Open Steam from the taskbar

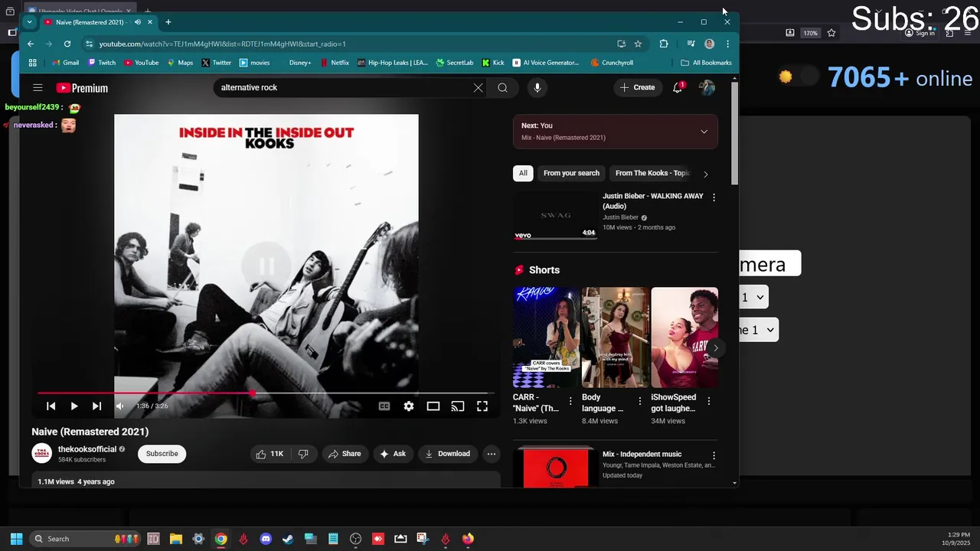click(288, 539)
